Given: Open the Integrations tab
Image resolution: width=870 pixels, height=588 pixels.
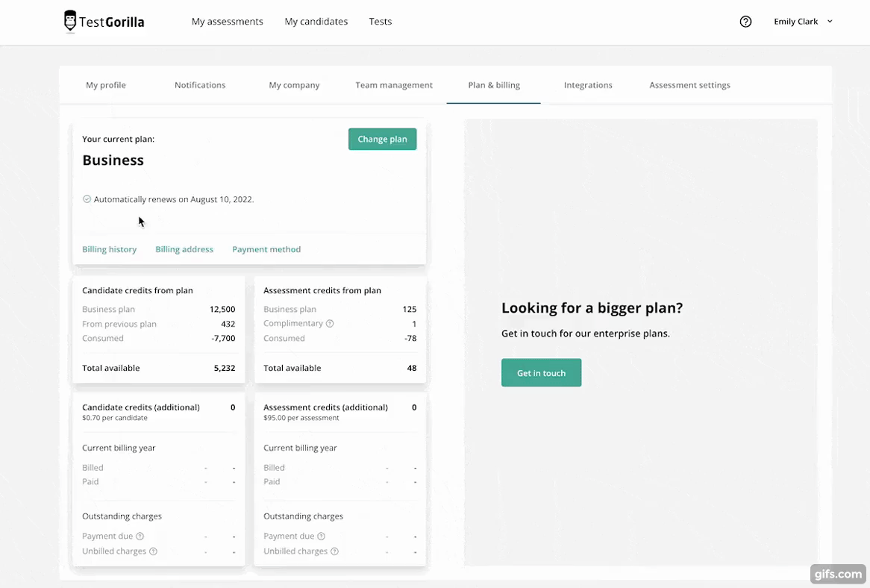Looking at the screenshot, I should (588, 85).
